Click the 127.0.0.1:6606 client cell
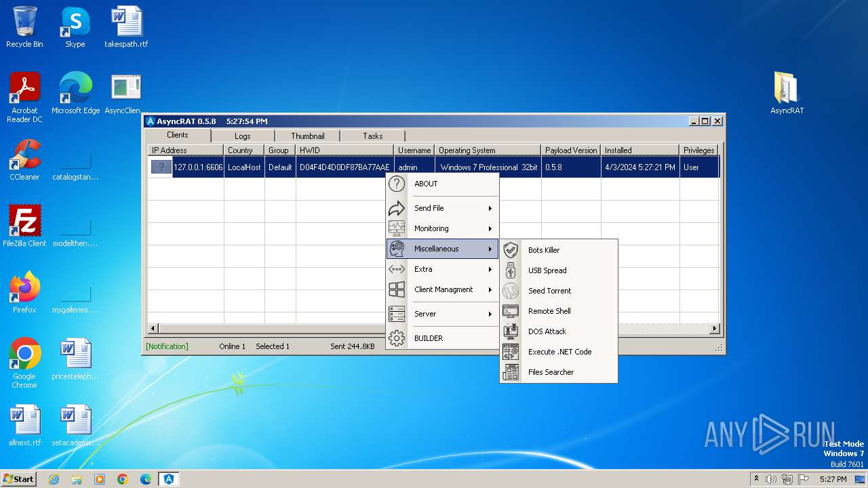The width and height of the screenshot is (868, 488). tap(197, 167)
